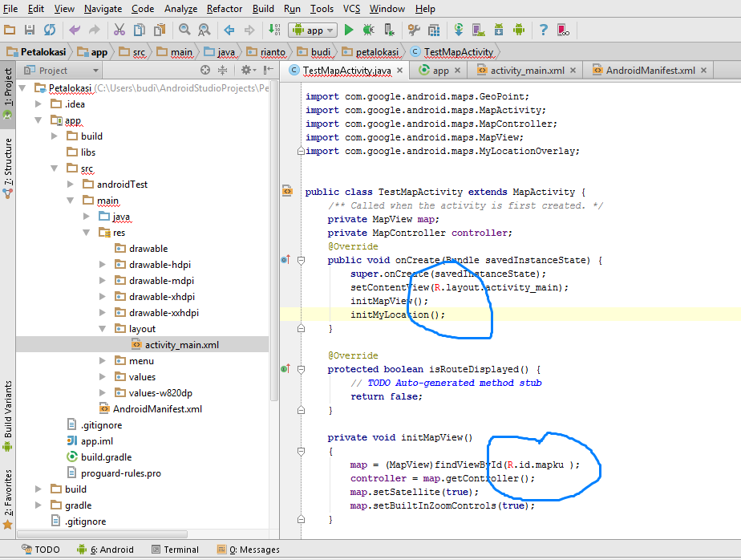Open the SDK Manager icon

[499, 30]
